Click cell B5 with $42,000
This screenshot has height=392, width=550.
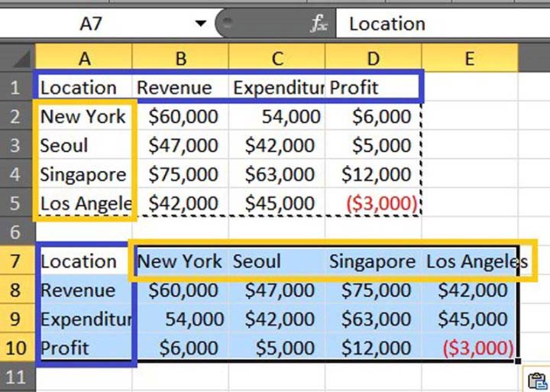180,202
